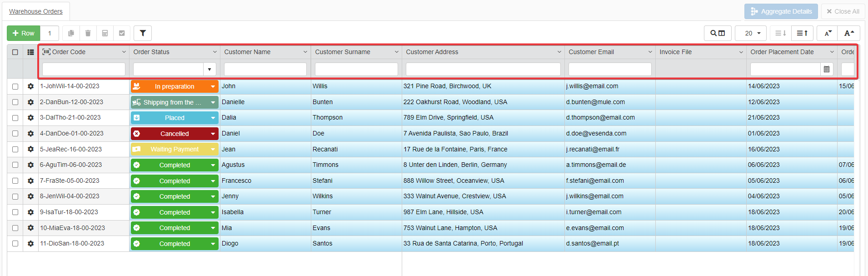Click the delete trash icon in toolbar
The width and height of the screenshot is (868, 276).
tap(88, 33)
